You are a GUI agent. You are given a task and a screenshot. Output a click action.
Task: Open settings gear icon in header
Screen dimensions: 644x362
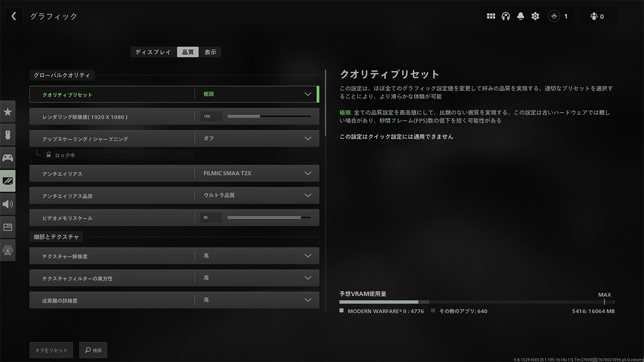click(x=535, y=16)
